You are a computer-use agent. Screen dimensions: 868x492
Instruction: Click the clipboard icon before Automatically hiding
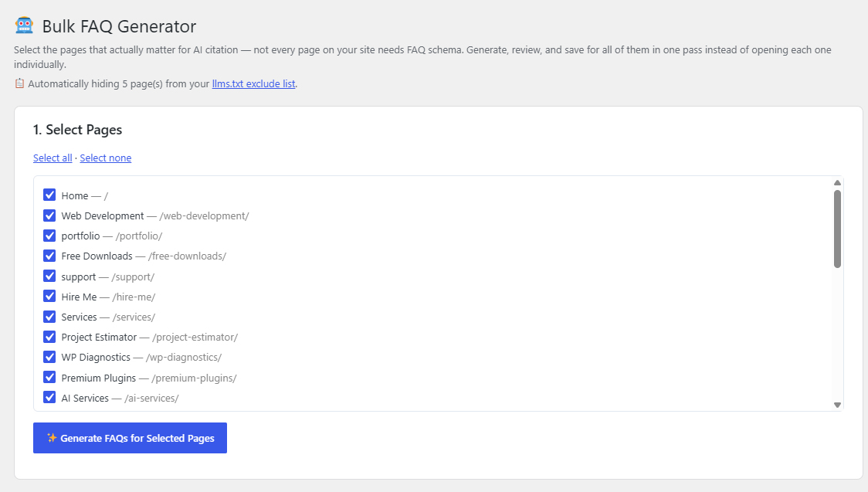click(19, 83)
